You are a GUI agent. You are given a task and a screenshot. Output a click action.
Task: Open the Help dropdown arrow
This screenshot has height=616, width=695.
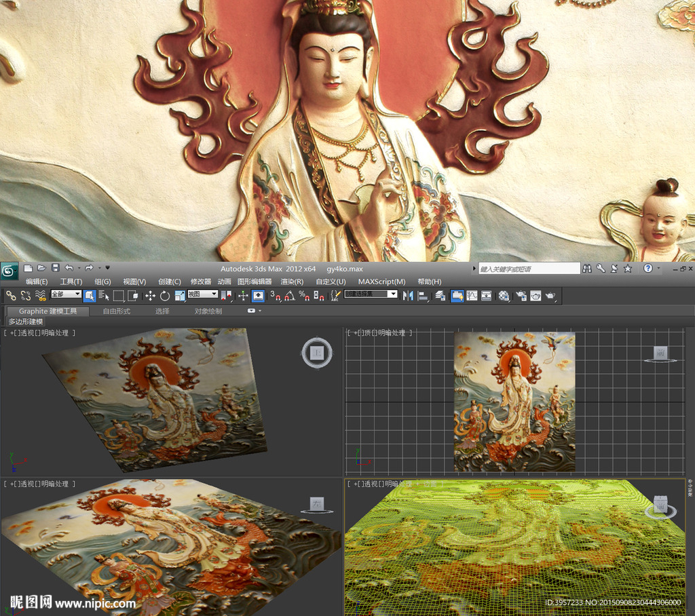658,268
